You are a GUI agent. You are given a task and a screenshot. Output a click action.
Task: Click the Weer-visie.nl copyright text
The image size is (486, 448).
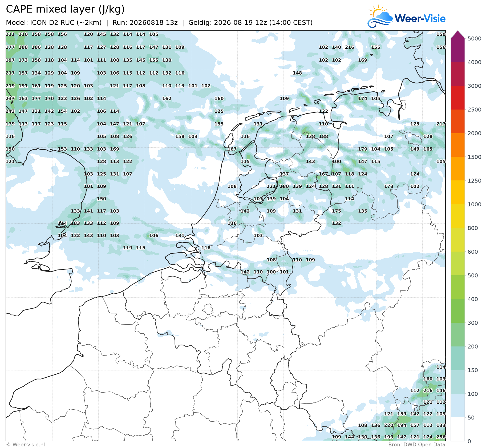tap(26, 445)
